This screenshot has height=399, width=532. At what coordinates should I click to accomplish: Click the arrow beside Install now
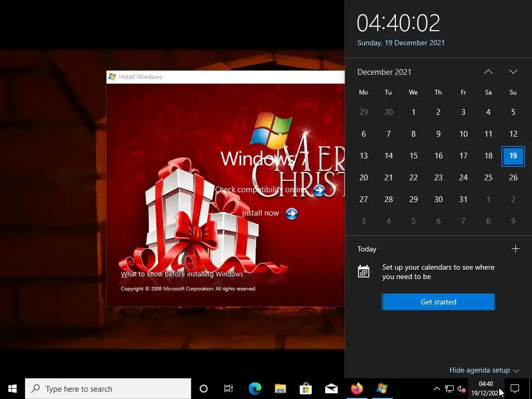click(291, 214)
